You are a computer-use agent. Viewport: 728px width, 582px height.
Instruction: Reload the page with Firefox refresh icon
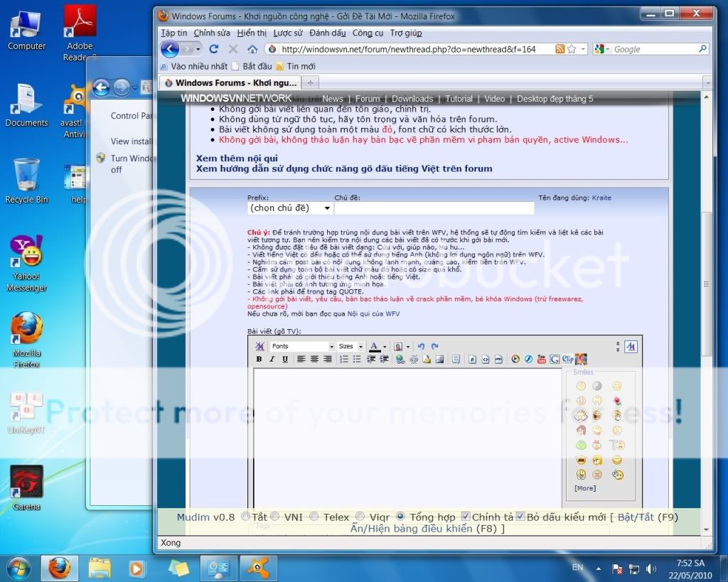[x=213, y=49]
